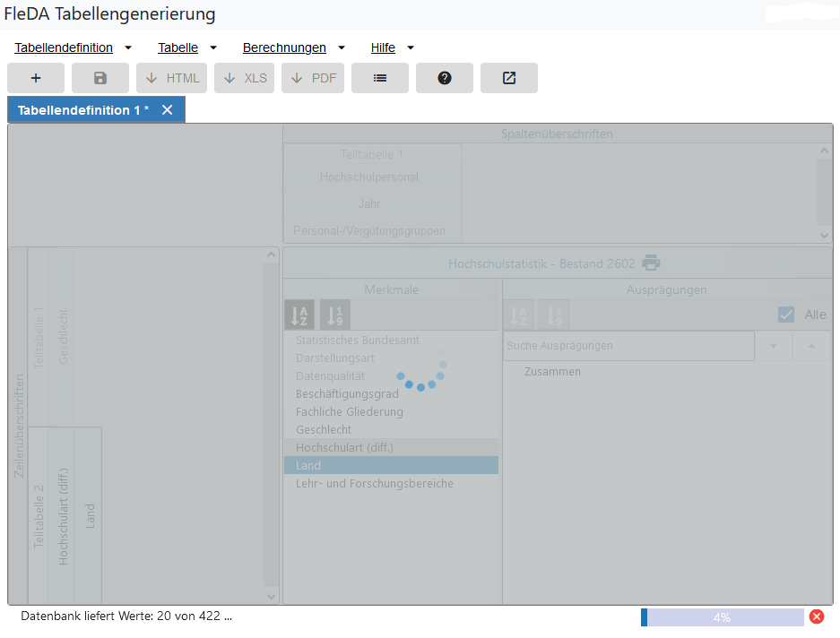Export table as PDF

point(313,78)
